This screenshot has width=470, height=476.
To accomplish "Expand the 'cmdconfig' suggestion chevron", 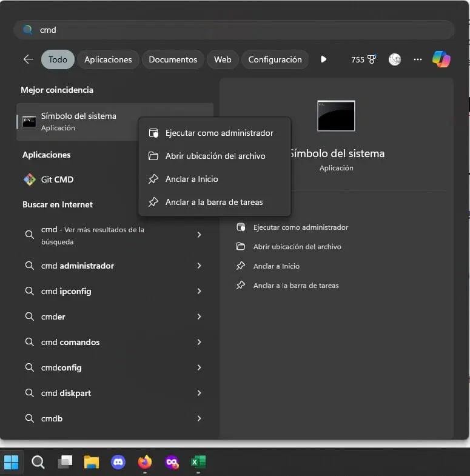I will [199, 367].
